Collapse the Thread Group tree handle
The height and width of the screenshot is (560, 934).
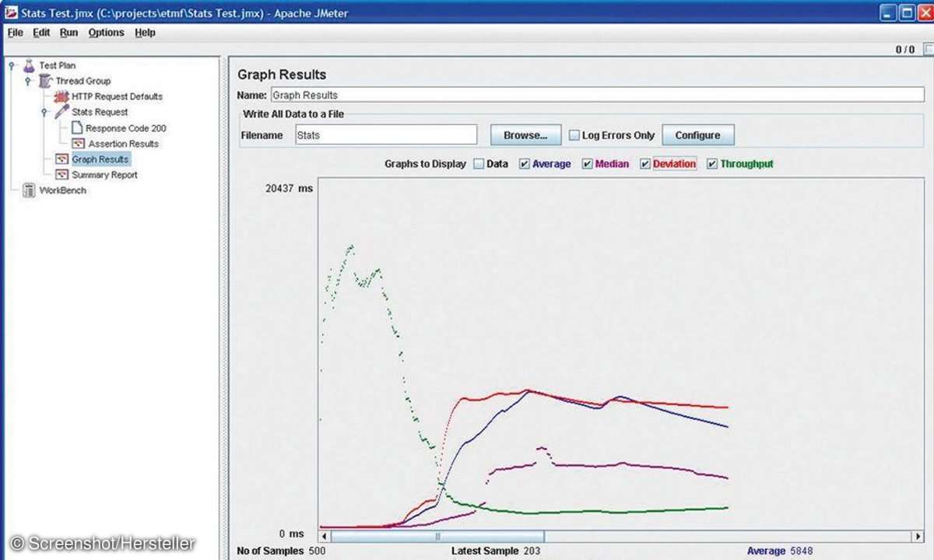[28, 81]
